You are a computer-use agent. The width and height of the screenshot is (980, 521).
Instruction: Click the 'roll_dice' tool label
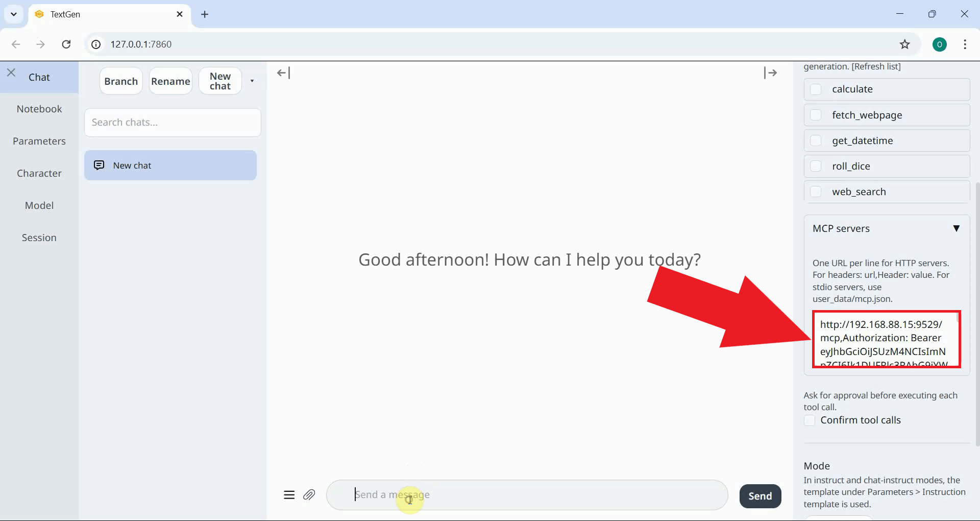tap(851, 166)
